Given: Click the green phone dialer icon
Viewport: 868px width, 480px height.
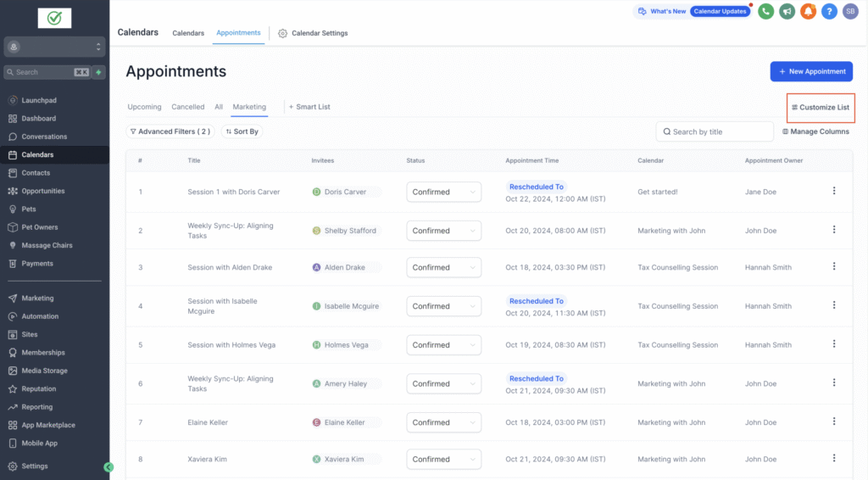Looking at the screenshot, I should pyautogui.click(x=766, y=11).
